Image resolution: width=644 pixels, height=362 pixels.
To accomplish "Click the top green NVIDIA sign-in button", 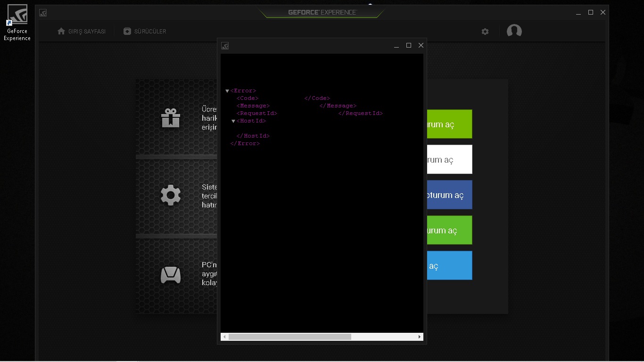I will pos(449,124).
